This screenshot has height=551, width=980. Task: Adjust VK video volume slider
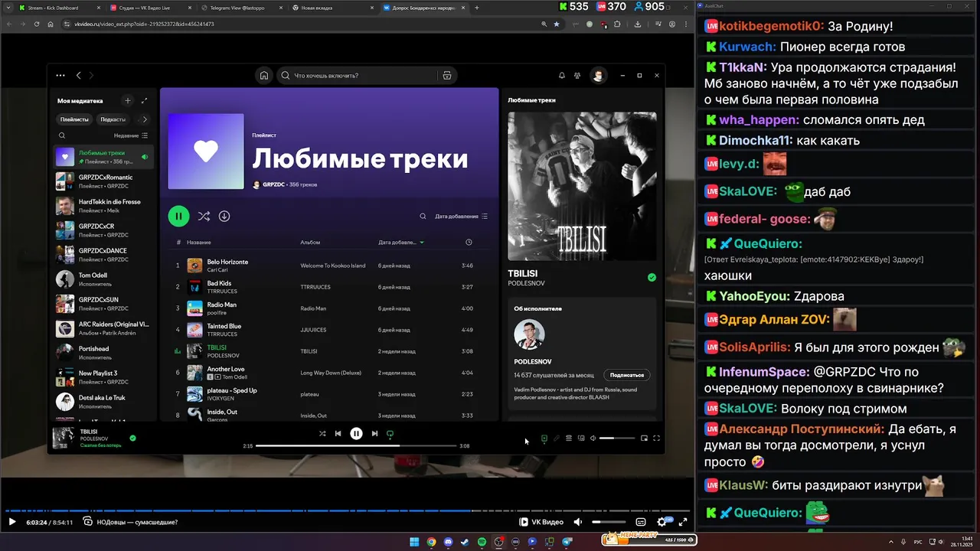click(x=609, y=522)
